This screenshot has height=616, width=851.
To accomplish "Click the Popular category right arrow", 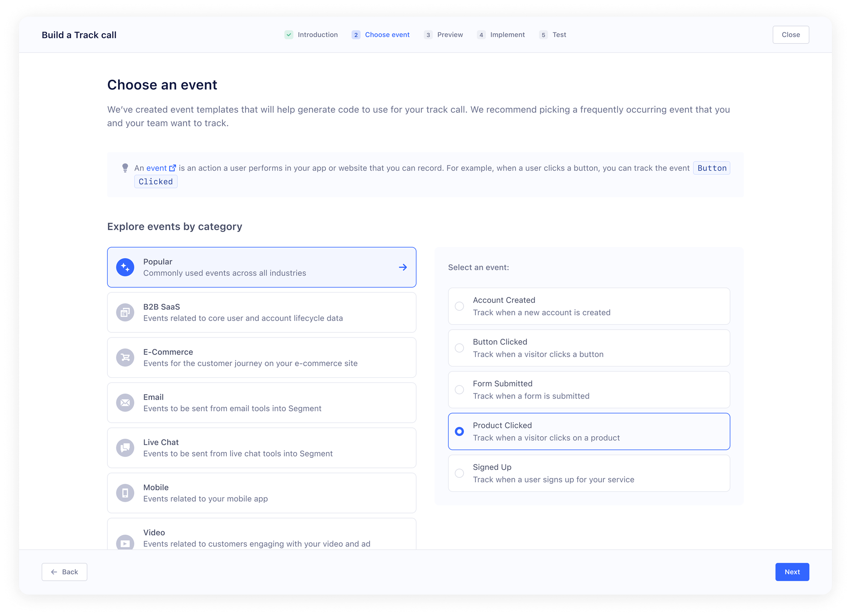I will click(x=403, y=267).
